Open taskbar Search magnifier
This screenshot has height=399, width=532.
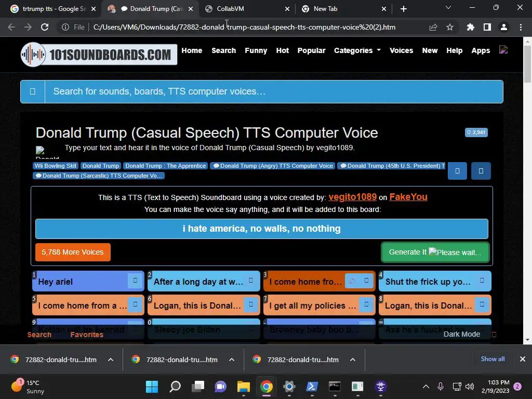coord(175,387)
